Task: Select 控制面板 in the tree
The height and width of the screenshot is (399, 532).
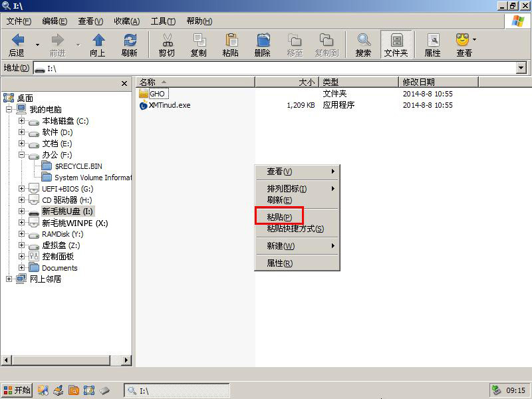Action: click(58, 257)
